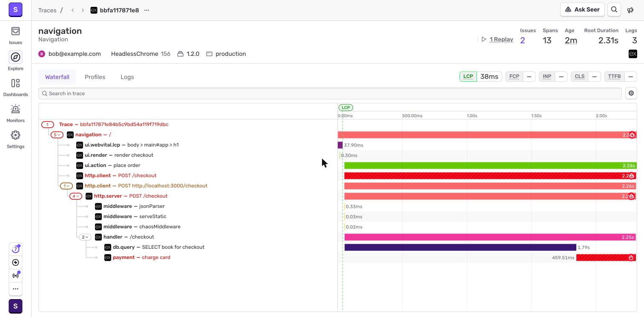Open the trace view gear settings

pos(631,93)
